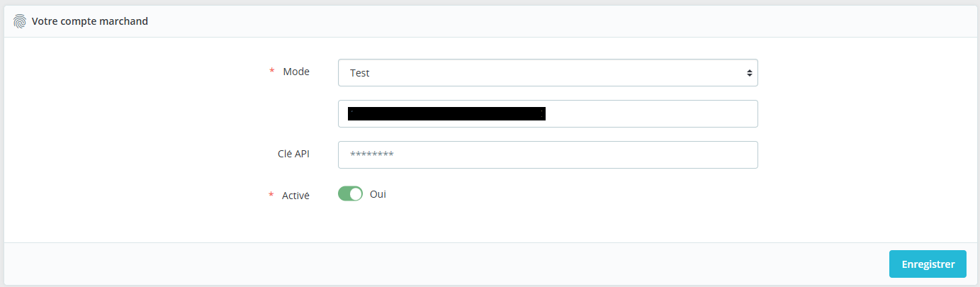
Task: Open the Mode dropdown
Action: click(547, 73)
